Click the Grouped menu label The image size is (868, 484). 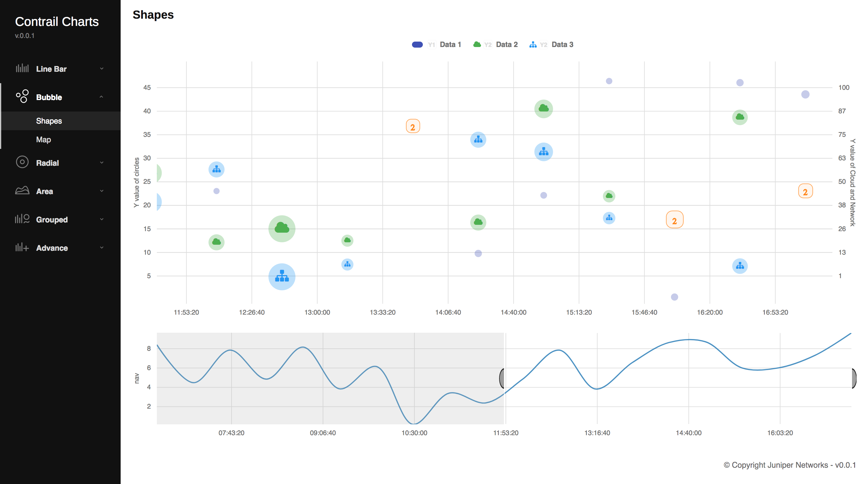52,220
